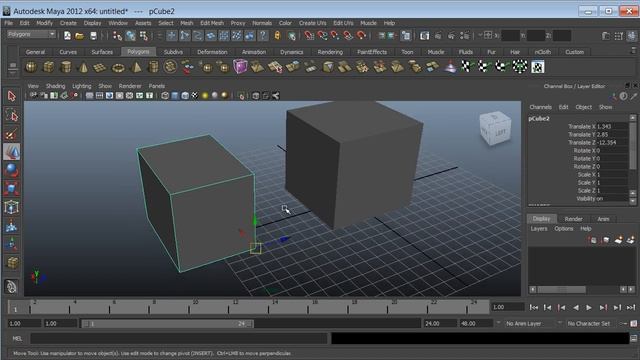Viewport: 640px width, 360px height.
Task: Click the play backwards button
Action: tap(576, 307)
